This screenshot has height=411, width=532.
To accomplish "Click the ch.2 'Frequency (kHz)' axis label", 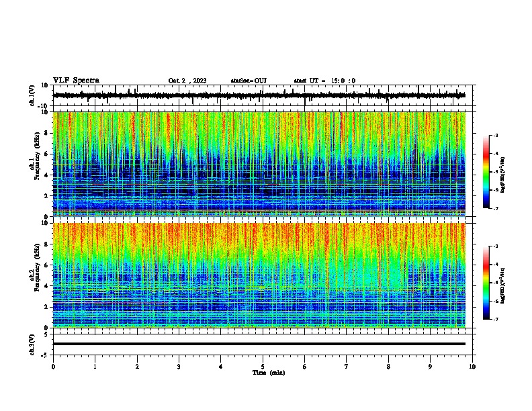I will click(37, 268).
